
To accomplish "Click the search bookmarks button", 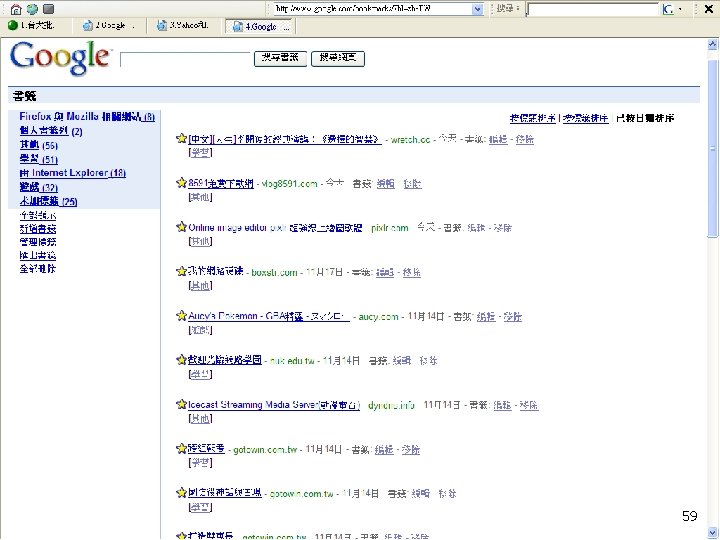I will click(x=280, y=58).
